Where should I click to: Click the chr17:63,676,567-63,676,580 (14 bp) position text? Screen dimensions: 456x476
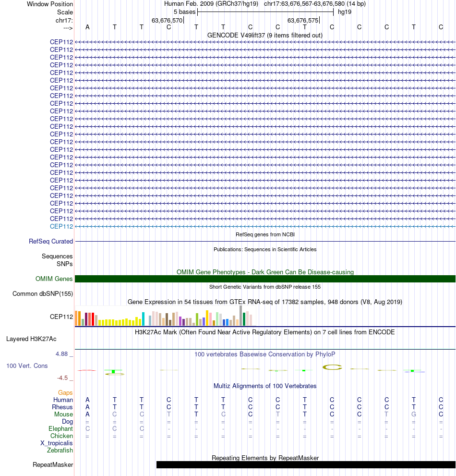(314, 4)
